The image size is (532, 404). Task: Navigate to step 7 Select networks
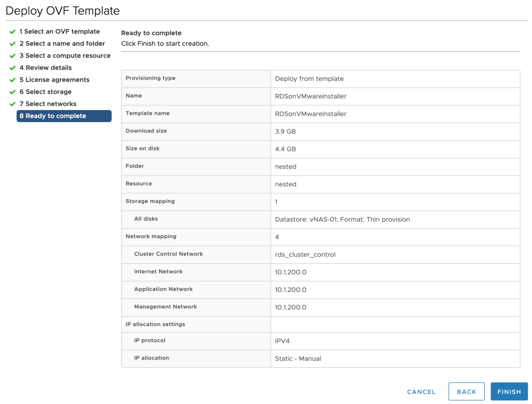[x=48, y=104]
